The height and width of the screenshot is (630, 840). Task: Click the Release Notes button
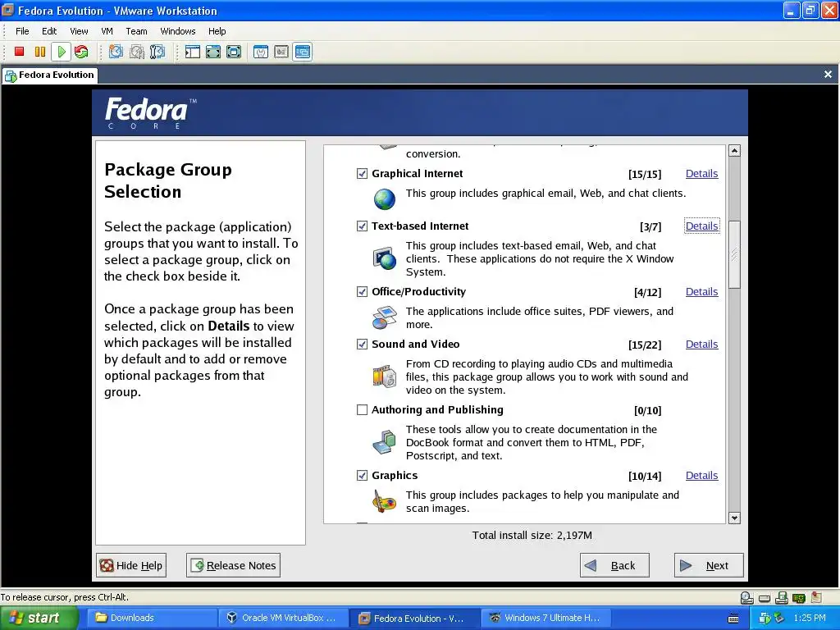(x=233, y=565)
